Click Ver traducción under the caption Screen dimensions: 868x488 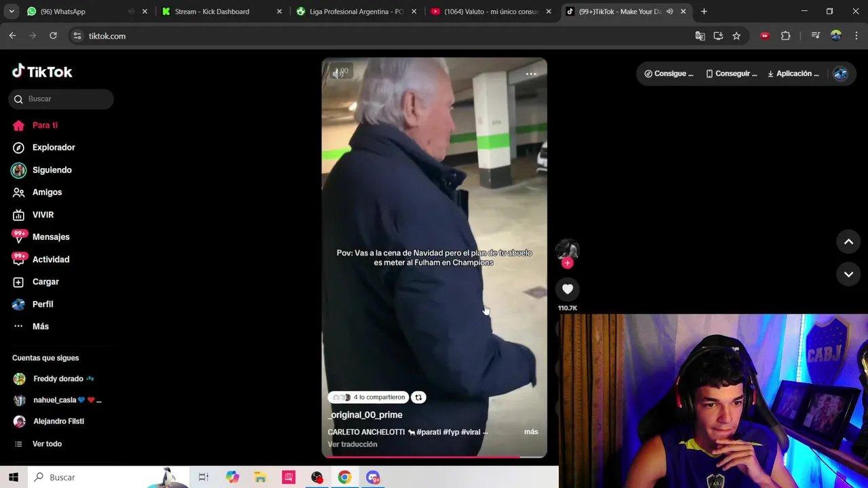click(353, 445)
